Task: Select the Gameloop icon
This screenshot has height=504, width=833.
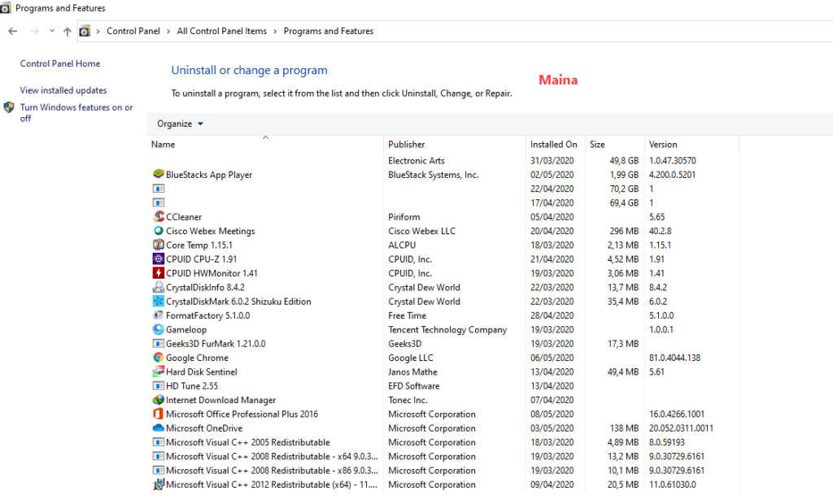Action: 158,329
